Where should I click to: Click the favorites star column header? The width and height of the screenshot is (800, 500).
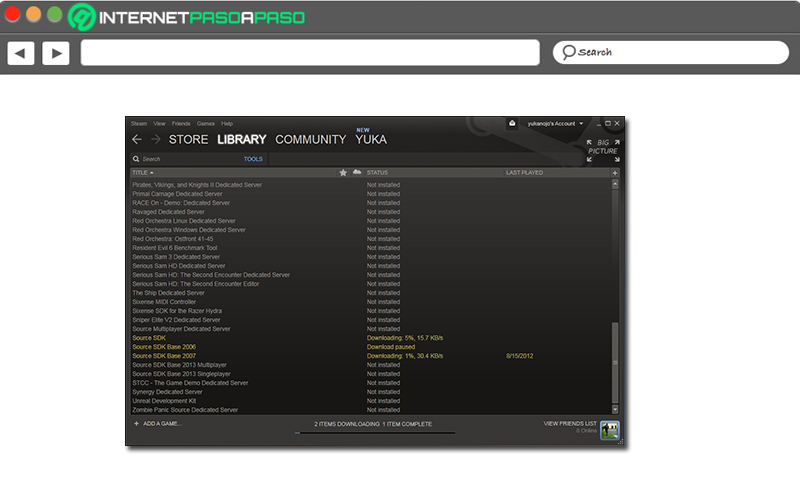point(343,172)
